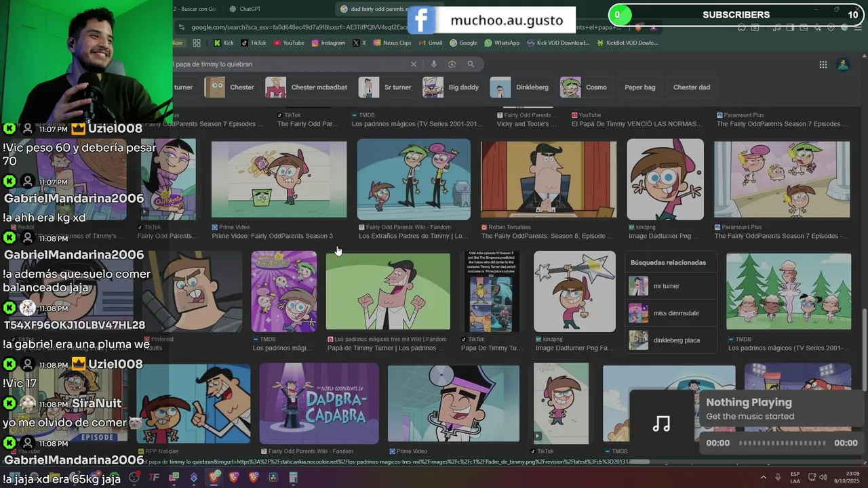Click the magnifier search submit icon
Viewport: 868px width, 488px height.
tap(471, 64)
